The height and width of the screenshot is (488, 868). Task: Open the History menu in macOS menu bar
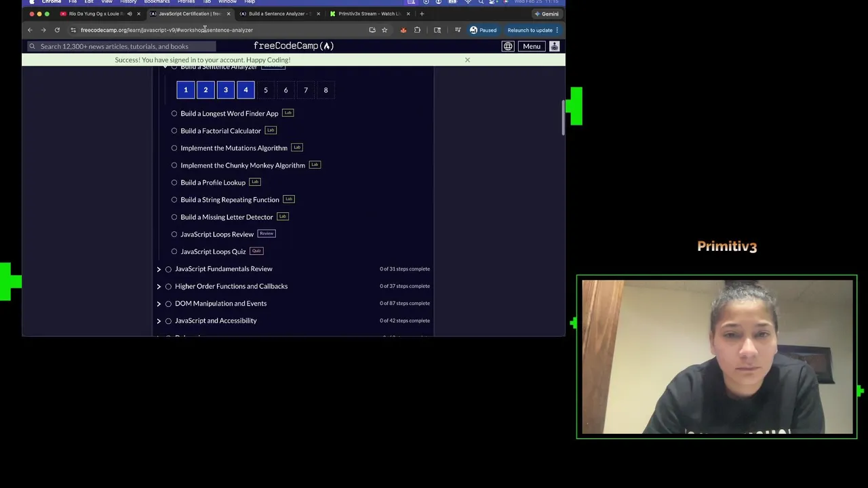(x=128, y=2)
